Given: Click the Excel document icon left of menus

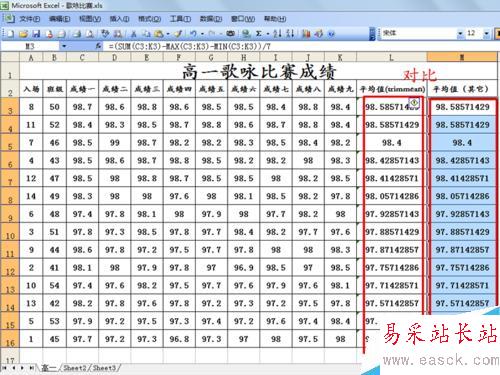Looking at the screenshot, I should tap(9, 19).
